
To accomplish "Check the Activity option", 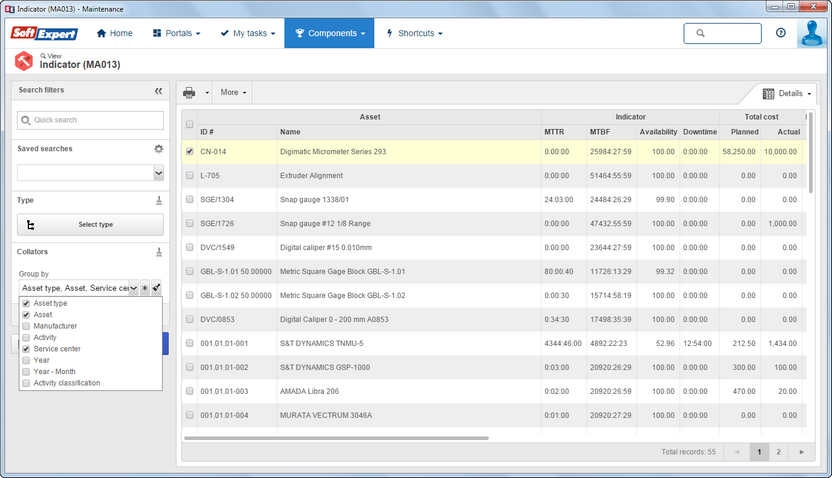I will point(26,337).
